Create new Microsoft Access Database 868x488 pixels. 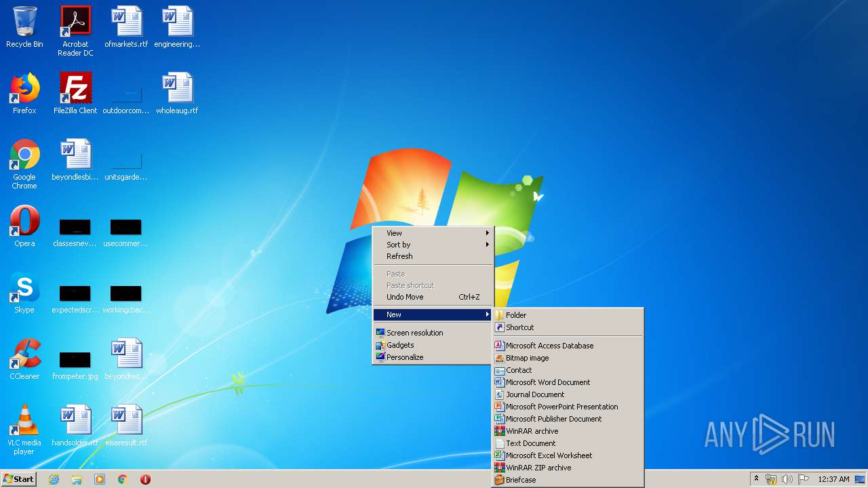click(568, 346)
